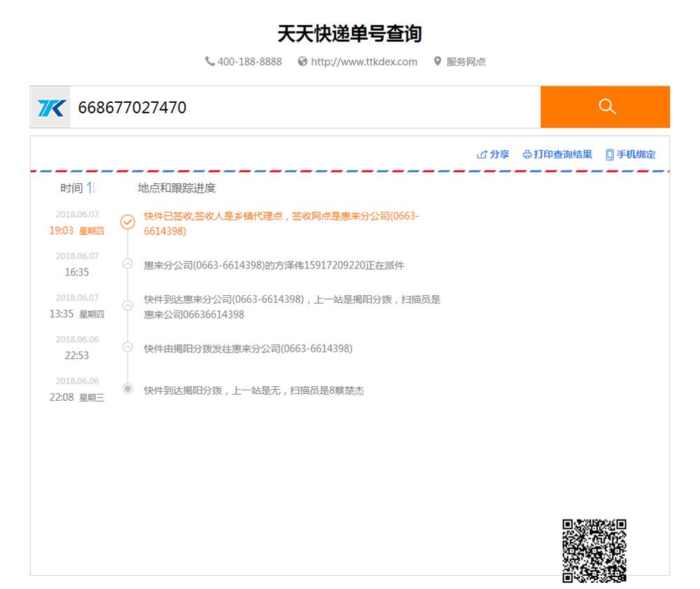Click the 时间 column header text

[71, 188]
